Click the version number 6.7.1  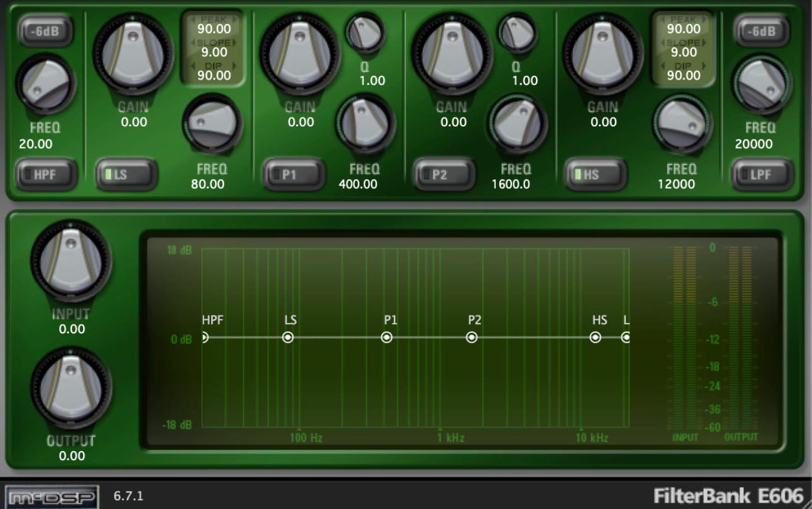(x=129, y=495)
